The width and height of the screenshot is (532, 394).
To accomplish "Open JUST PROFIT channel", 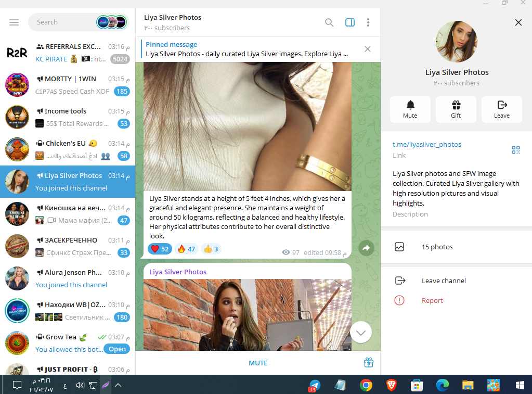I will (x=68, y=367).
